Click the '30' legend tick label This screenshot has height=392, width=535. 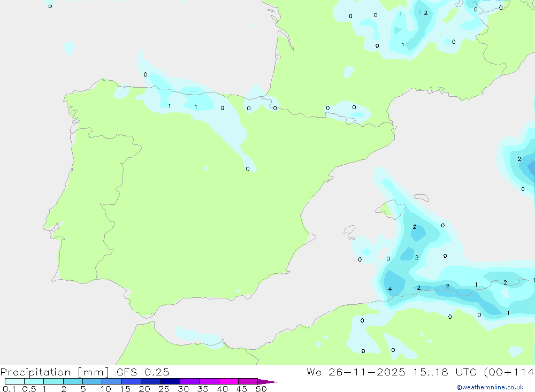point(183,389)
